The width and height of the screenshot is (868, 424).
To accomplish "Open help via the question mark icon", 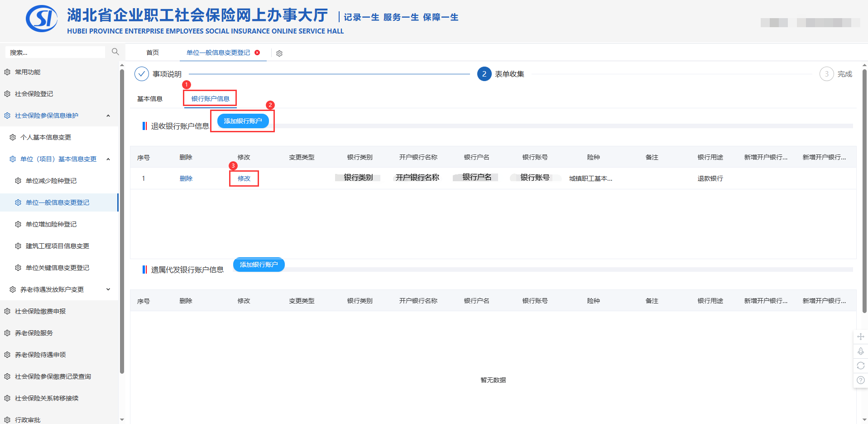I will (x=860, y=380).
